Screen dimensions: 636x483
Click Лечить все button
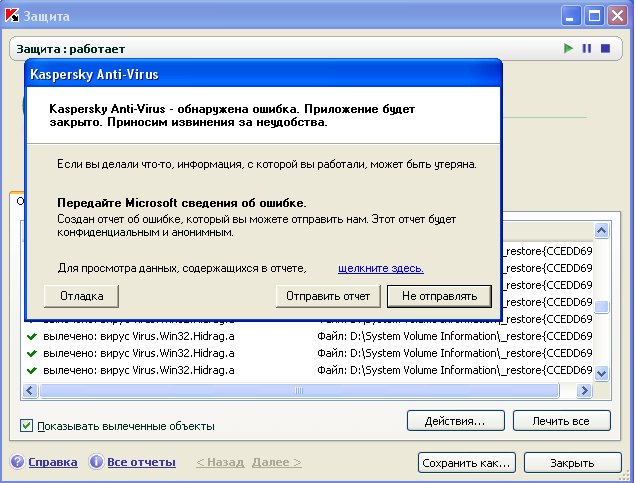click(561, 421)
